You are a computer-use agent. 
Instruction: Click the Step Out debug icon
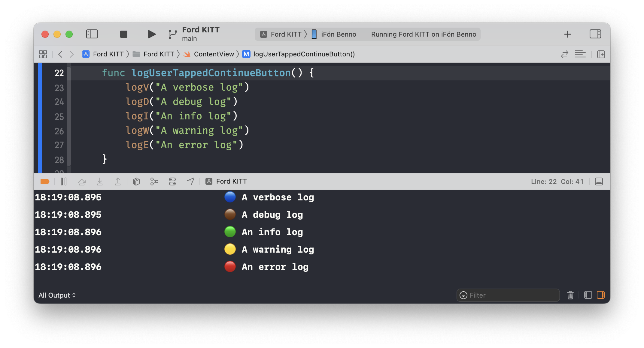(x=118, y=181)
